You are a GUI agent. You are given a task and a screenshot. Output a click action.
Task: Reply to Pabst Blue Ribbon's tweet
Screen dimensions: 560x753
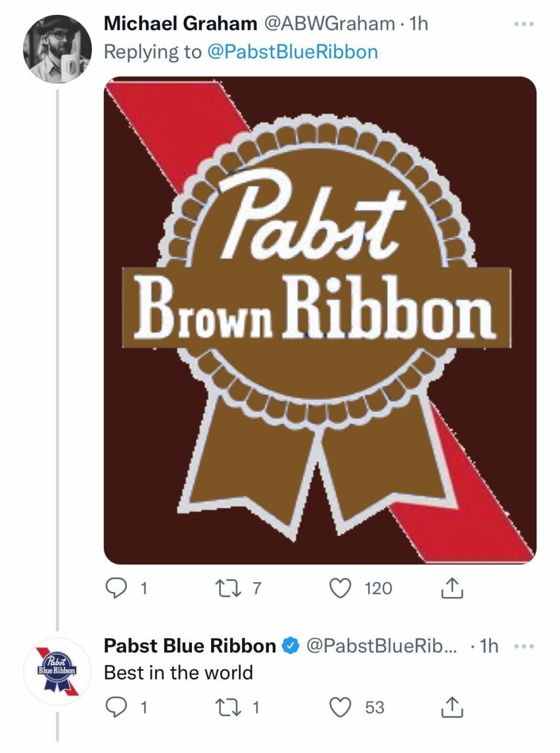[115, 708]
